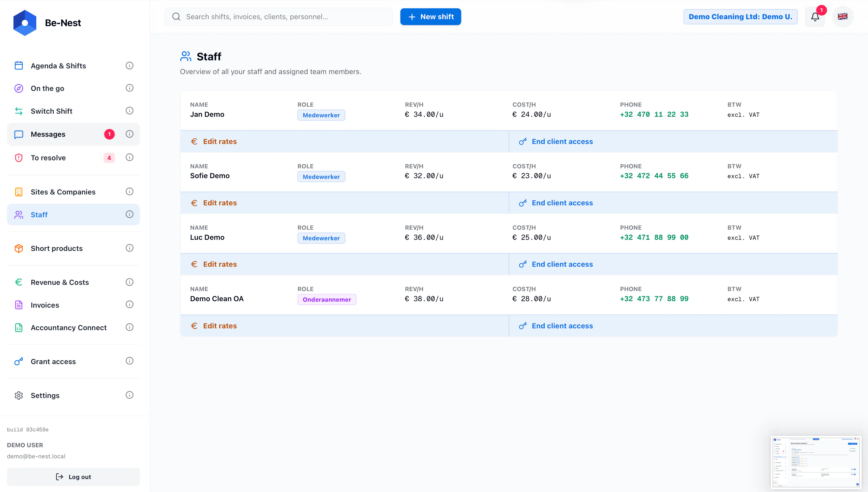Click the Be-Nest logo icon
The width and height of the screenshot is (868, 492).
pos(25,23)
